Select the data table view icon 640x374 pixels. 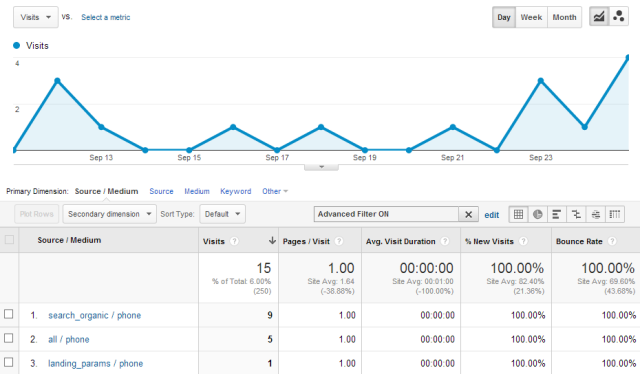pos(518,214)
